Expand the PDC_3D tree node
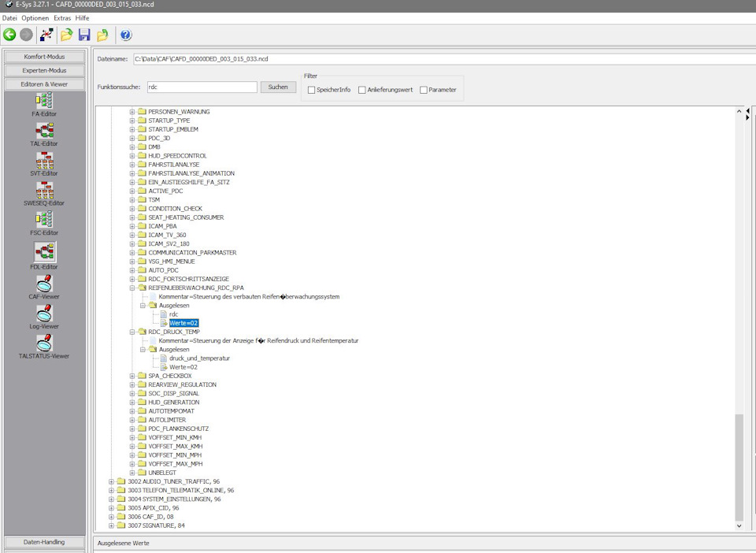Screen dimensions: 756x553 coord(132,139)
